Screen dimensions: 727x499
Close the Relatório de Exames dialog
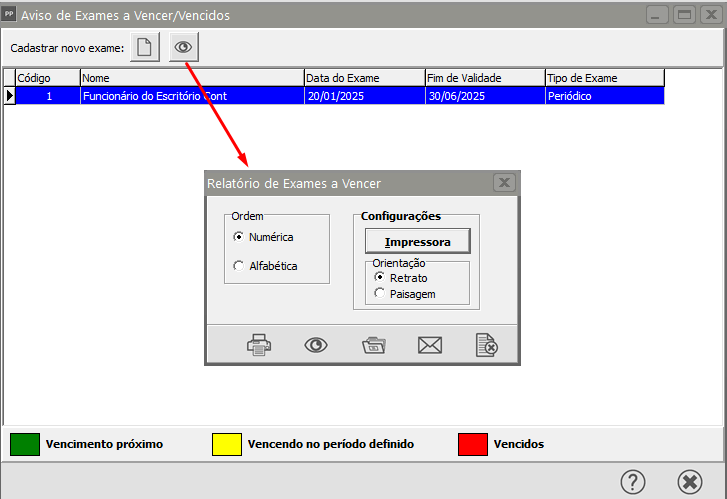click(x=504, y=183)
